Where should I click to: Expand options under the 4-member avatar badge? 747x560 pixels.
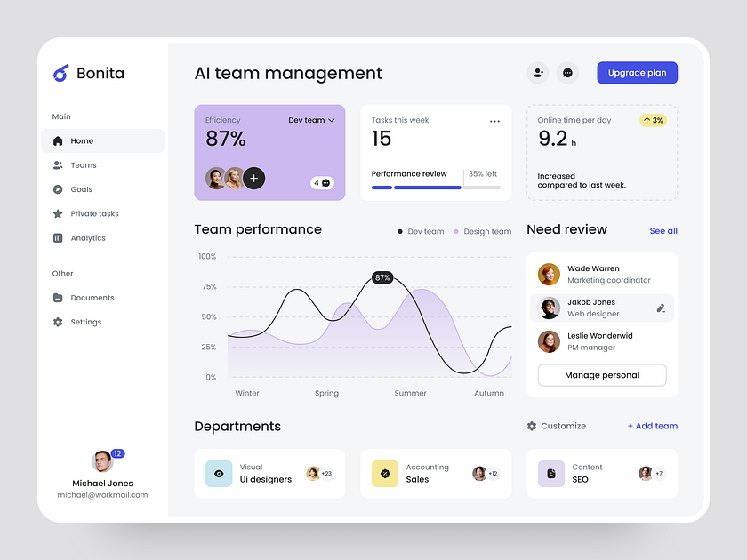(x=320, y=182)
